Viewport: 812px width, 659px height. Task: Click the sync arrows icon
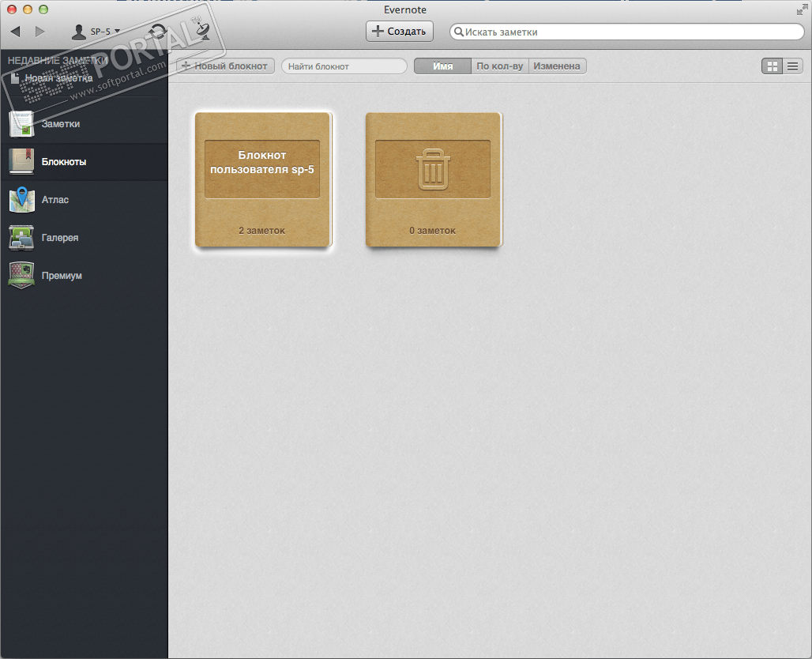158,32
